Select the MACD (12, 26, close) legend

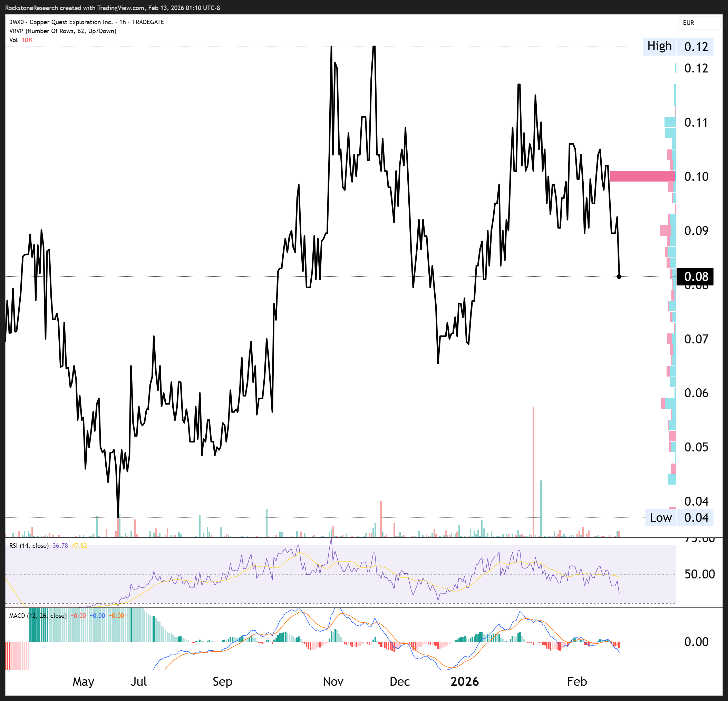38,616
